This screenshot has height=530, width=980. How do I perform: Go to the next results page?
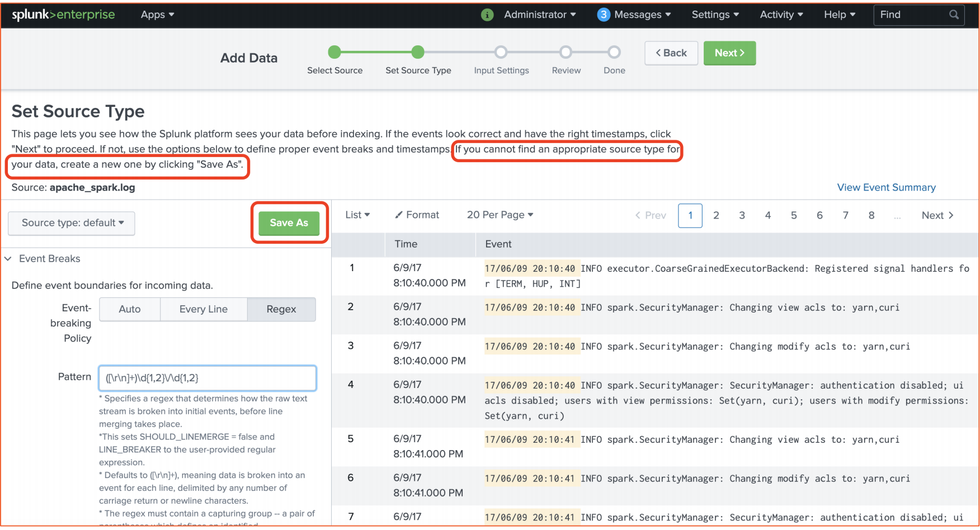point(937,215)
